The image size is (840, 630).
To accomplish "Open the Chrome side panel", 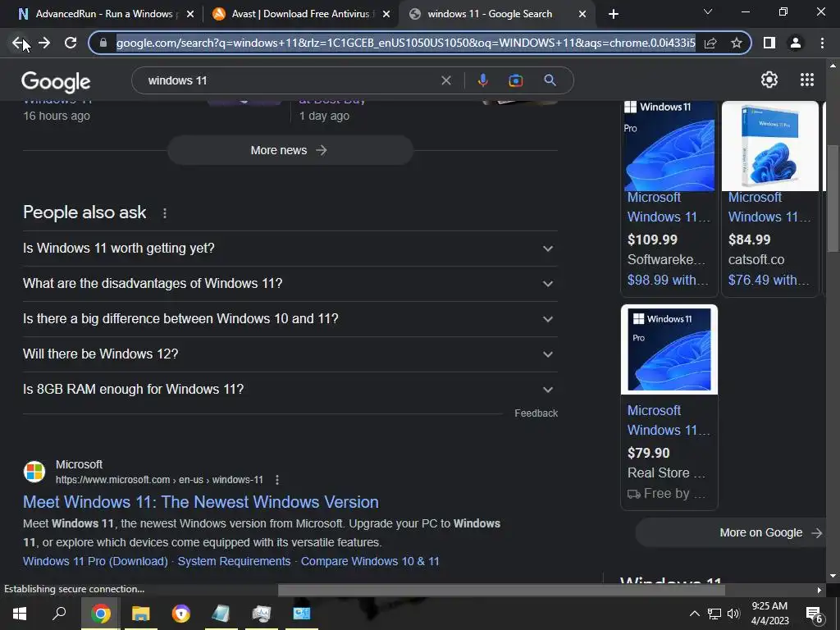I will coord(769,43).
